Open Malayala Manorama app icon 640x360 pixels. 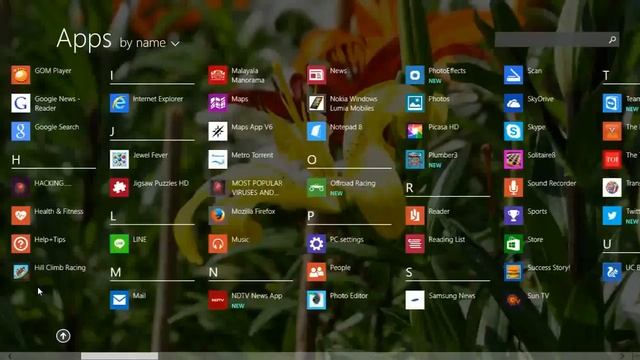click(x=218, y=75)
